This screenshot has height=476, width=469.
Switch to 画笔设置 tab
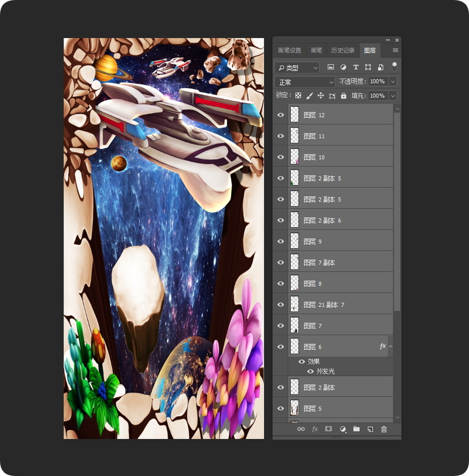click(x=290, y=50)
